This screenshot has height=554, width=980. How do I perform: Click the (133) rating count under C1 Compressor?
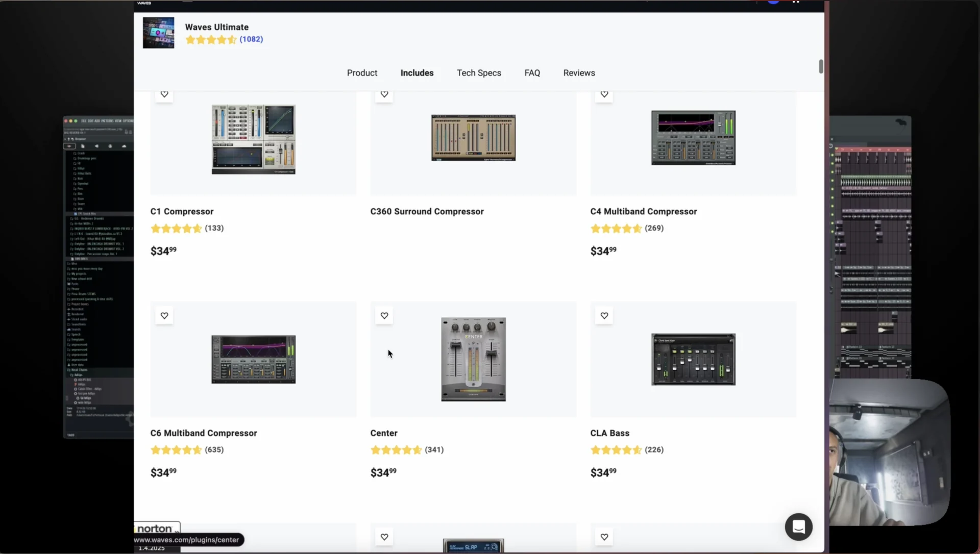point(214,228)
